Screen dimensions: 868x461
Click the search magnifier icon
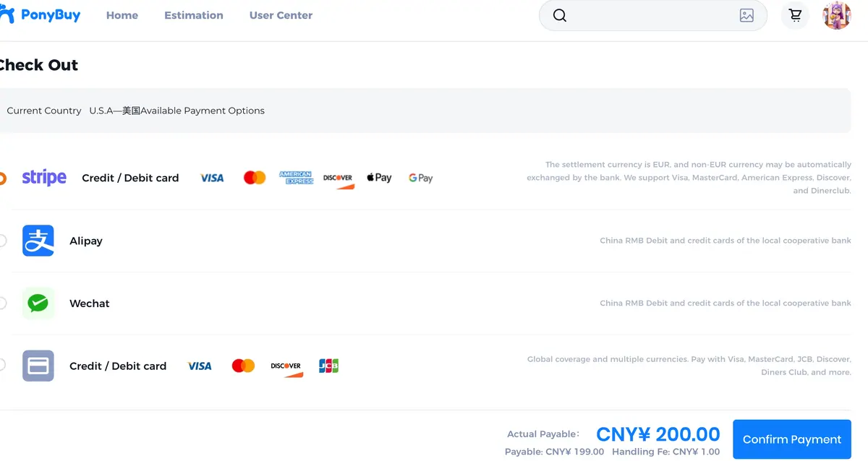click(560, 15)
